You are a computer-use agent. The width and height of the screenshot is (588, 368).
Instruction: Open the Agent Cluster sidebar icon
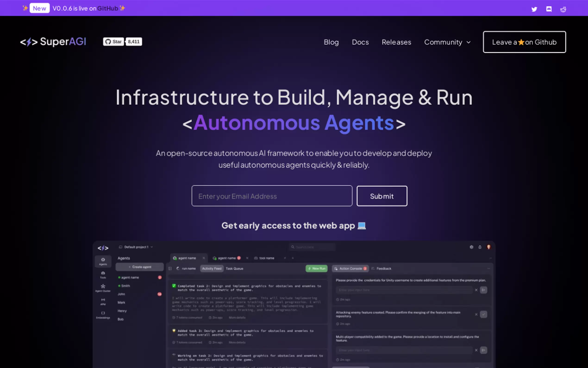(103, 288)
